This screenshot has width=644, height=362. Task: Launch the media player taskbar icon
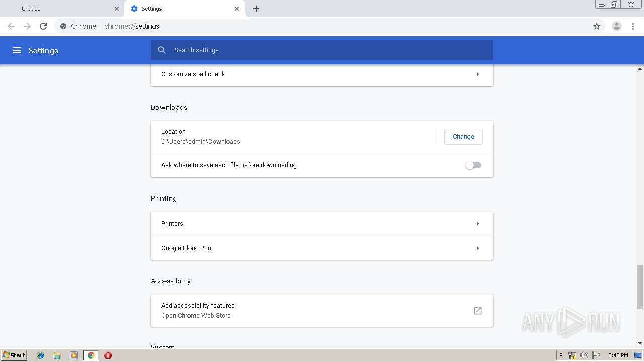point(74,355)
